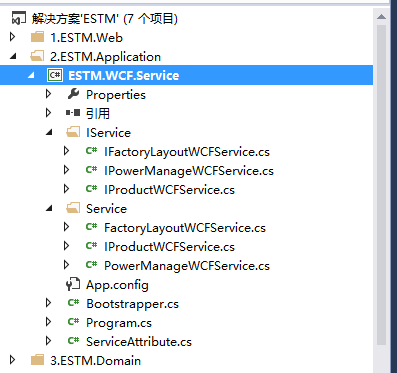Expand the Program.cs node arrow
Viewport: 397px width, 373px height.
click(49, 322)
